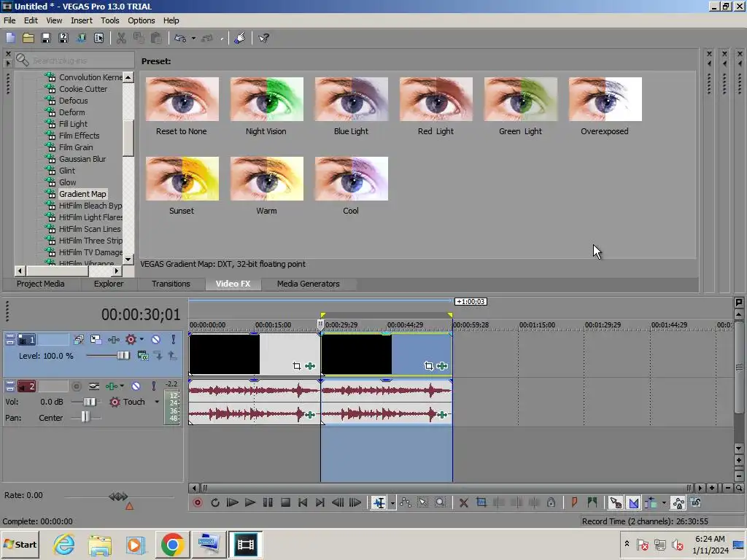Click the Render As icon in toolbar

click(81, 38)
